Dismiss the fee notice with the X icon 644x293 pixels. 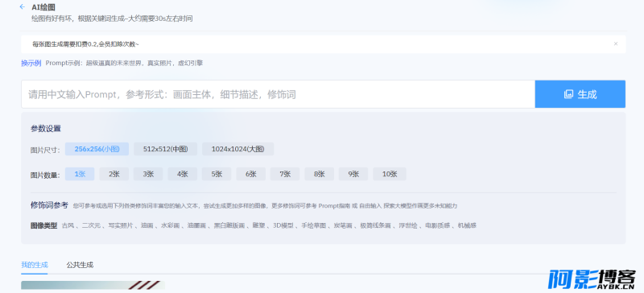pos(615,43)
